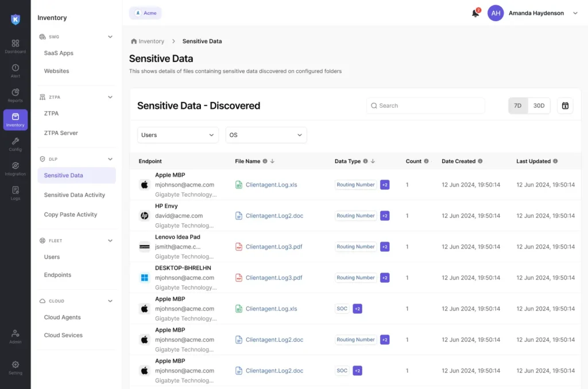The height and width of the screenshot is (389, 588).
Task: Open the calendar date picker icon
Action: pos(565,106)
